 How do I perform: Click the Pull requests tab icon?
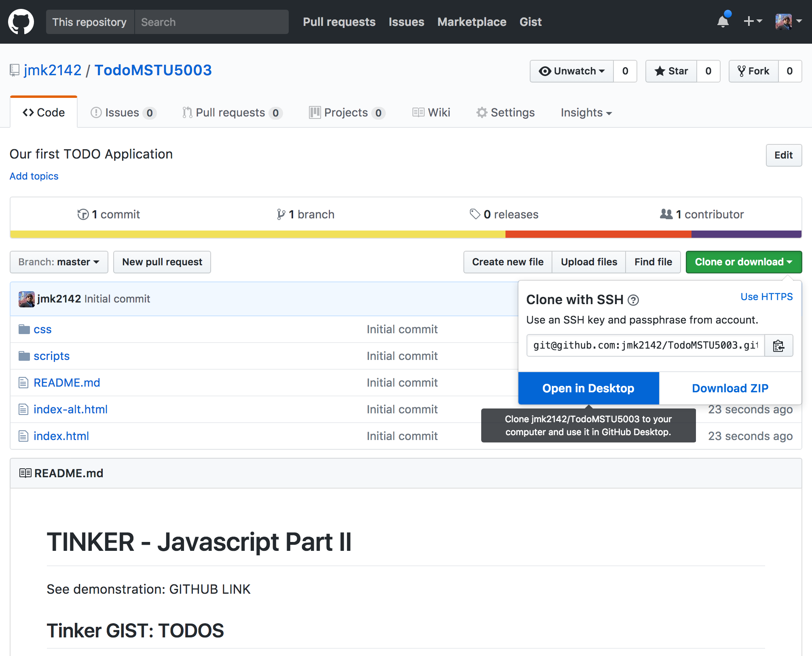point(187,112)
